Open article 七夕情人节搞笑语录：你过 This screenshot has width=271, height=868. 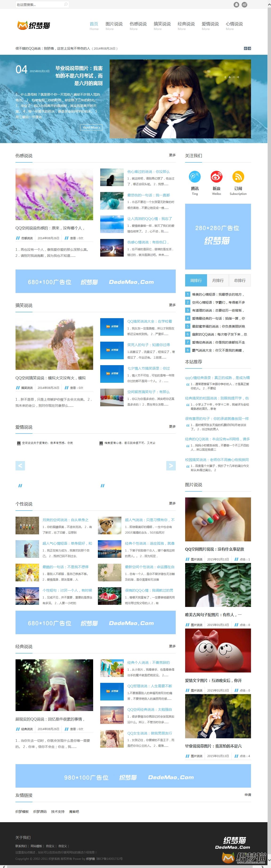pyautogui.click(x=148, y=368)
